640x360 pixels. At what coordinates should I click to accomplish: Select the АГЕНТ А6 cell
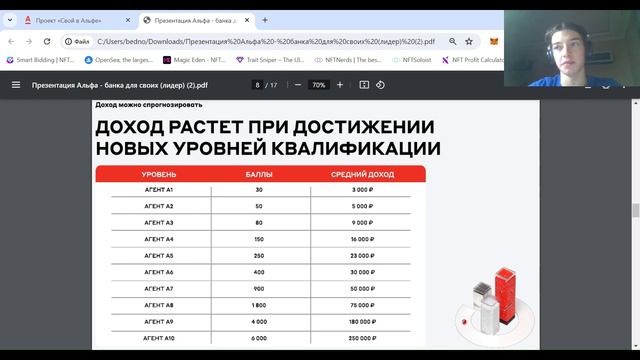coord(159,272)
